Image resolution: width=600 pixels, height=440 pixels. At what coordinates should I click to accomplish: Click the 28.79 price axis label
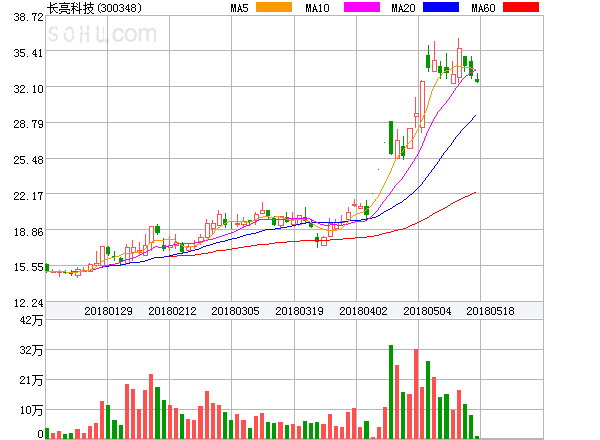click(29, 124)
